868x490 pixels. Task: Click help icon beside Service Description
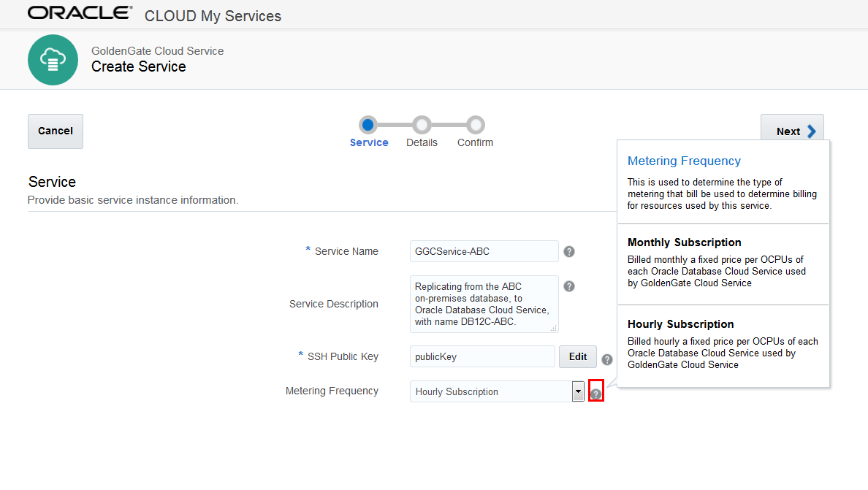(569, 286)
